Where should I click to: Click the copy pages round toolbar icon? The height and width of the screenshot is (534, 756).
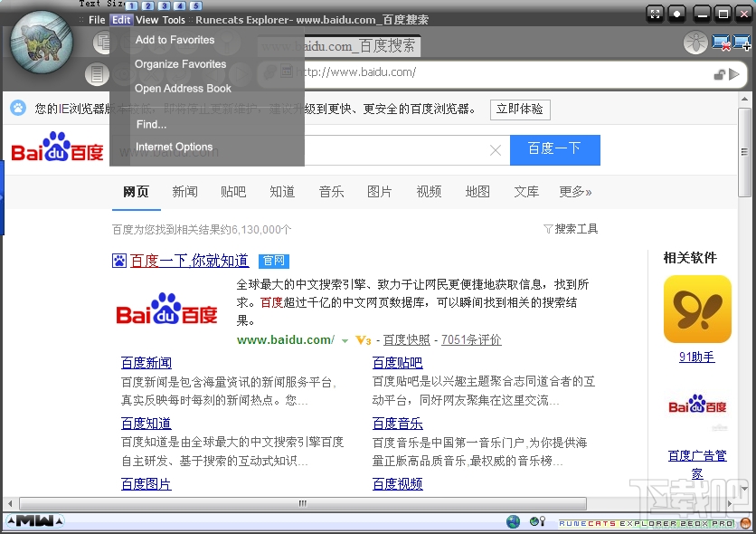[101, 43]
